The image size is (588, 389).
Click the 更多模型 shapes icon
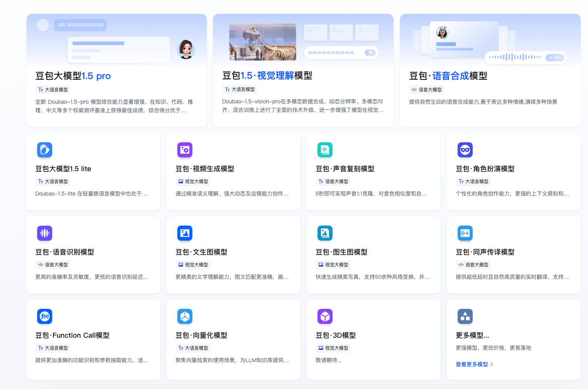coord(465,317)
